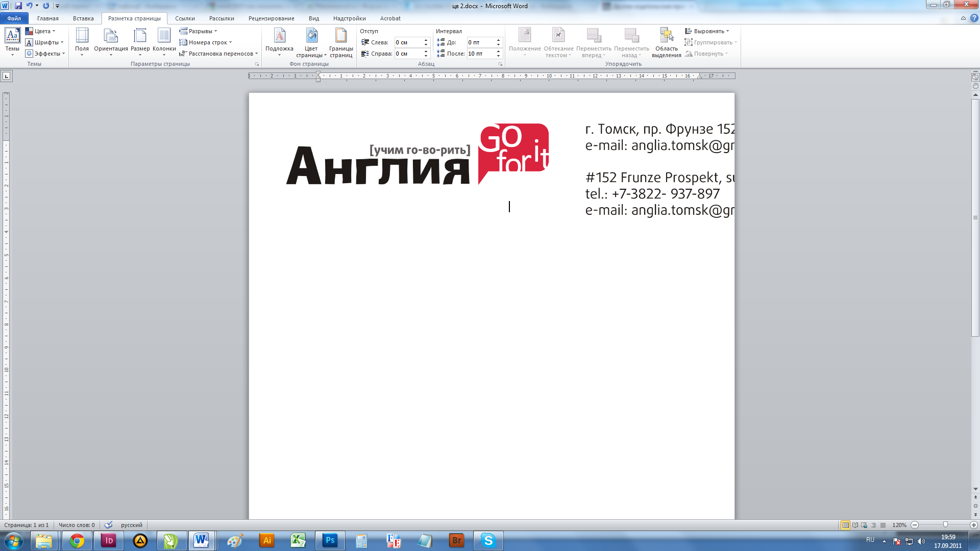Click the zoom in plus button
Screen dimensions: 980x551
click(973, 525)
